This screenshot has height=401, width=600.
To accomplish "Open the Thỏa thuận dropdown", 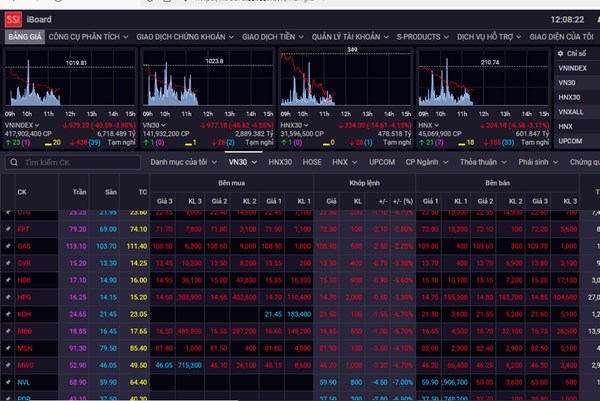I will (483, 162).
